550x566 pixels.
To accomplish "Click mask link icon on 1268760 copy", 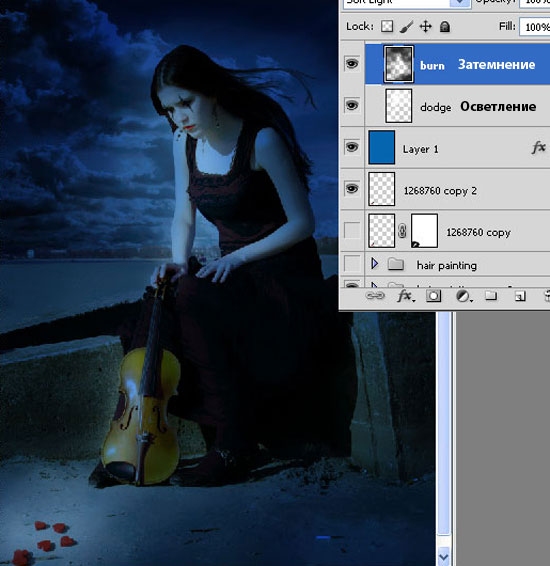I will [402, 231].
